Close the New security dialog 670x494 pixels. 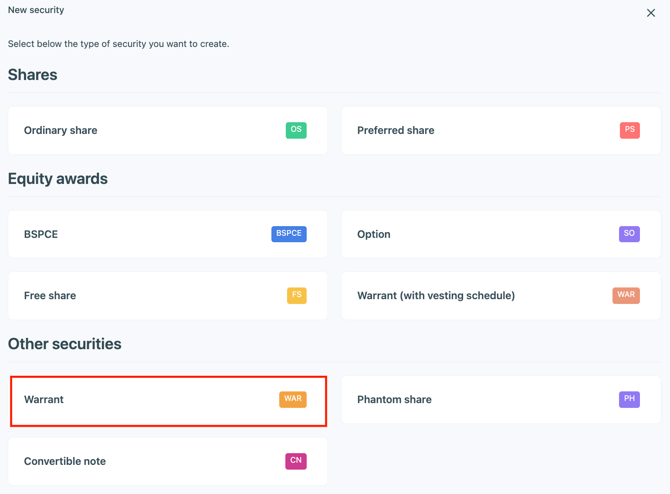point(651,13)
